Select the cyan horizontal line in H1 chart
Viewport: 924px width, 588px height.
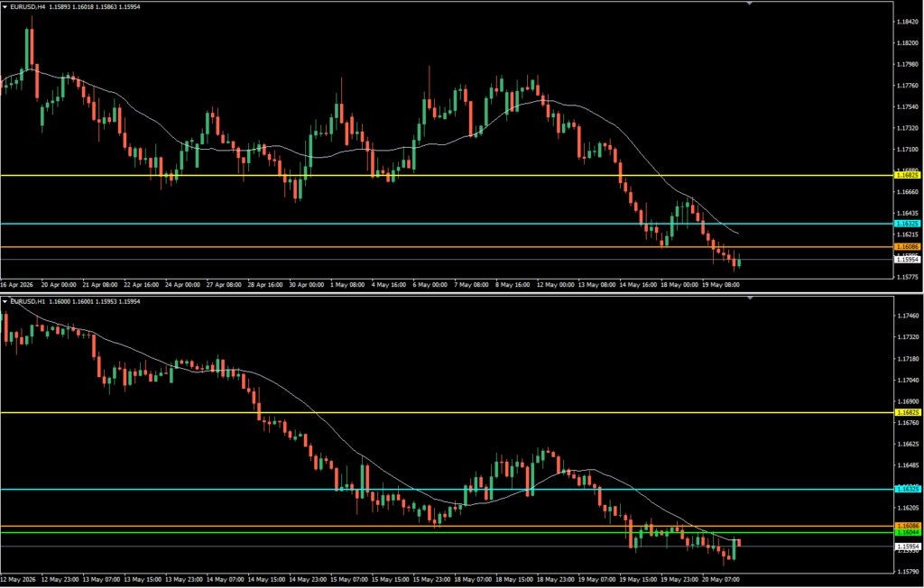click(447, 489)
